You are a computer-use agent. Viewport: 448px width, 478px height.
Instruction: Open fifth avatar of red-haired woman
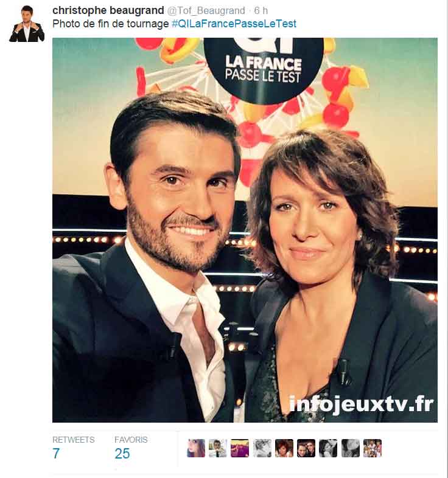tap(284, 448)
